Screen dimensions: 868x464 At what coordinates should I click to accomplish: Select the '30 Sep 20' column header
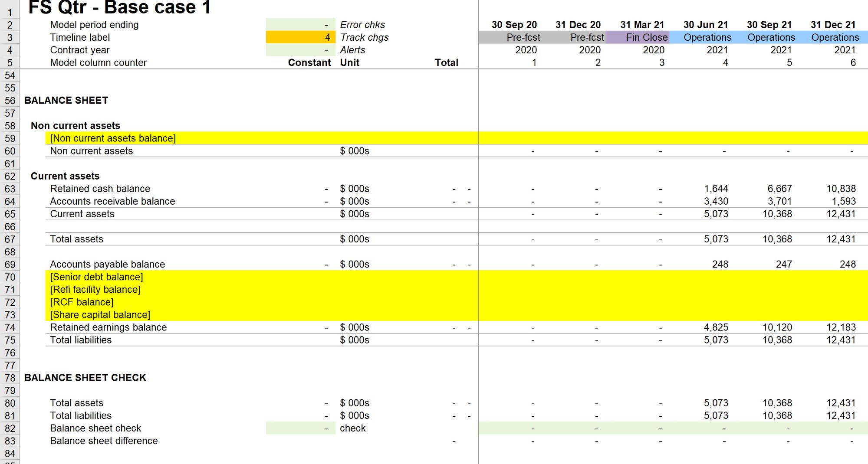[x=514, y=25]
